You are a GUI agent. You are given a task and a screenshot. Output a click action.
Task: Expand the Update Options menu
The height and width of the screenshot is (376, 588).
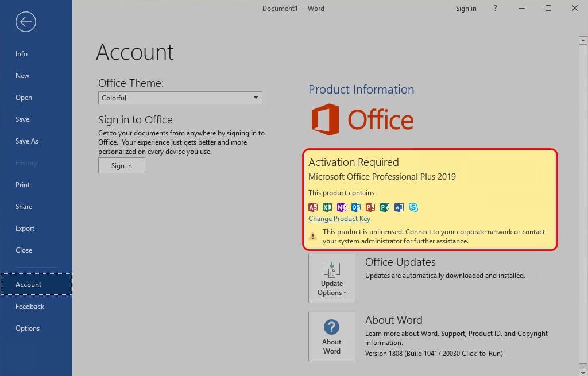coord(332,278)
